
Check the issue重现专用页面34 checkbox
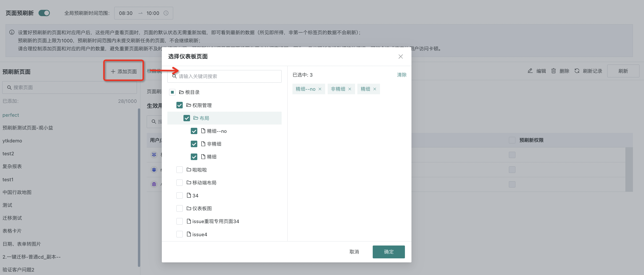coord(179,221)
